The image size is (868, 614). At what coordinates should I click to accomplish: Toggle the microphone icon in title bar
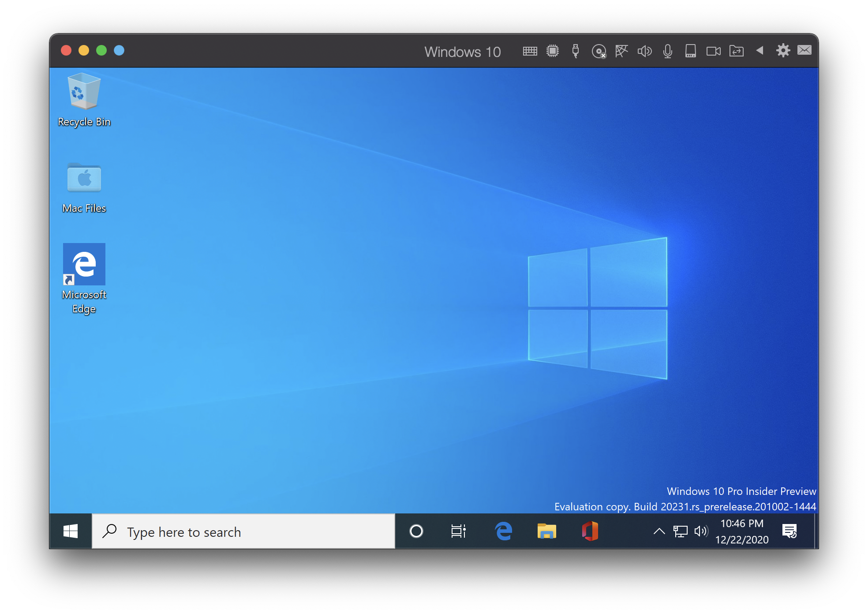[x=667, y=51]
